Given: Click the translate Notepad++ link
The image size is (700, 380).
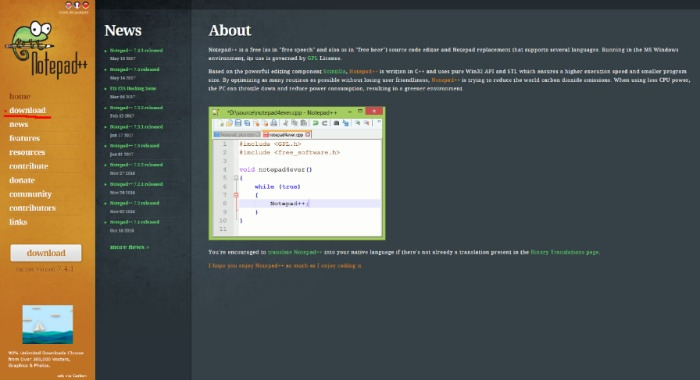Looking at the screenshot, I should coord(295,252).
